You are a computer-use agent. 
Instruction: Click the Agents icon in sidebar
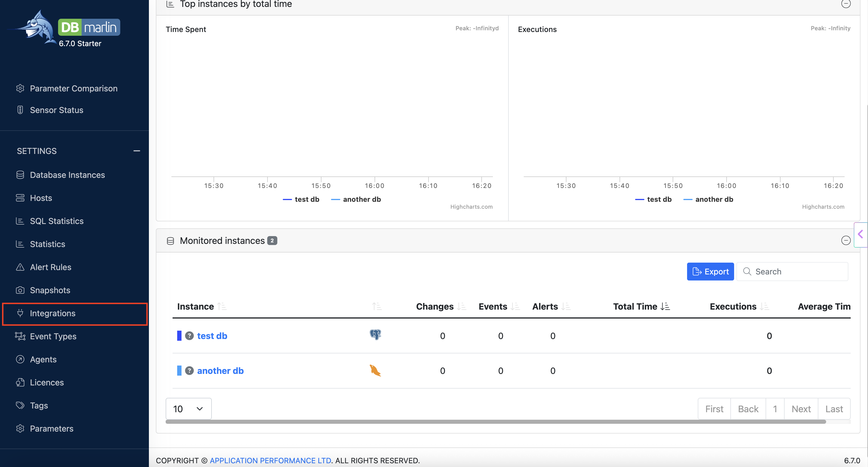click(x=20, y=359)
